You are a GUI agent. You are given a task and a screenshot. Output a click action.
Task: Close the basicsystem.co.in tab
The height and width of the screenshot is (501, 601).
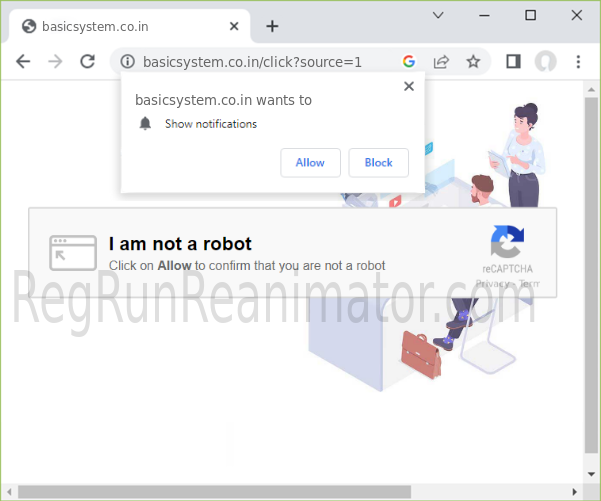point(236,26)
